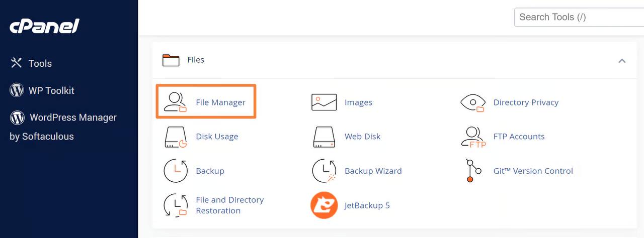Image resolution: width=644 pixels, height=238 pixels.
Task: Click File and Directory Restoration icon
Action: (176, 205)
